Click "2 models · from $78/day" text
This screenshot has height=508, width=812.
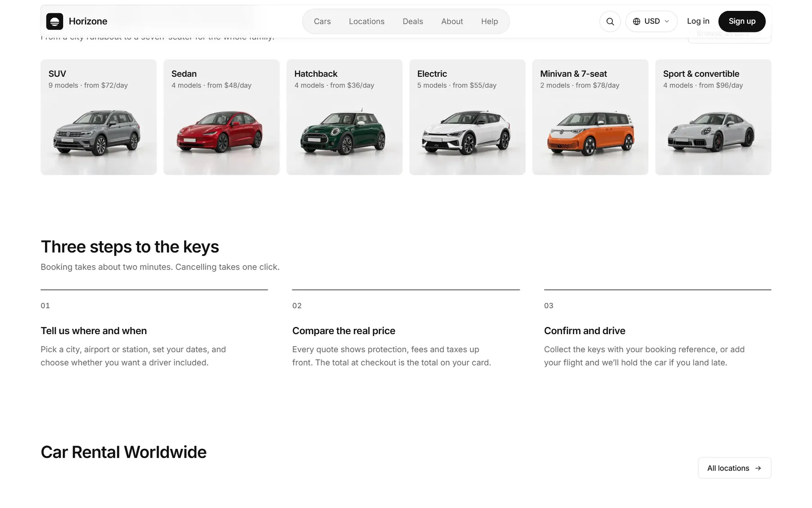click(580, 85)
